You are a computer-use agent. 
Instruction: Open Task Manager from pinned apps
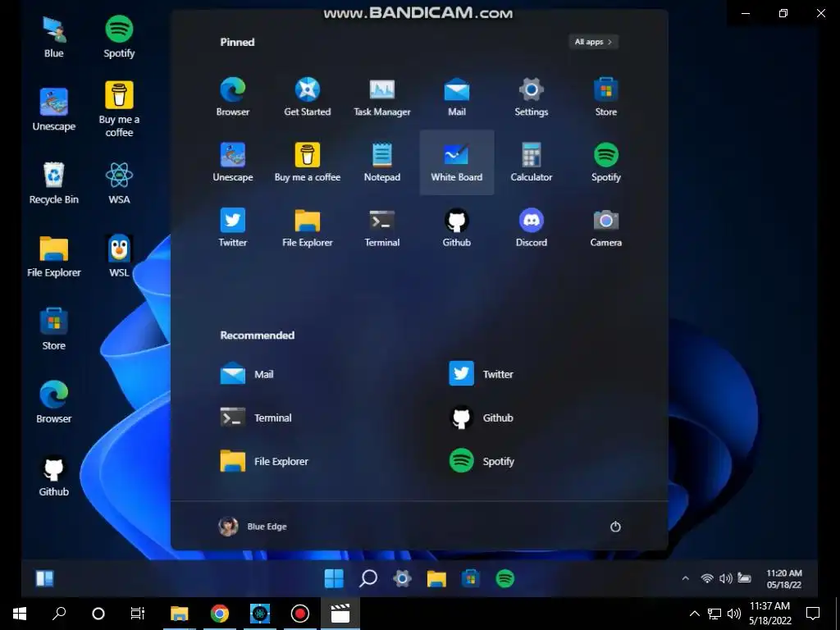click(x=382, y=97)
